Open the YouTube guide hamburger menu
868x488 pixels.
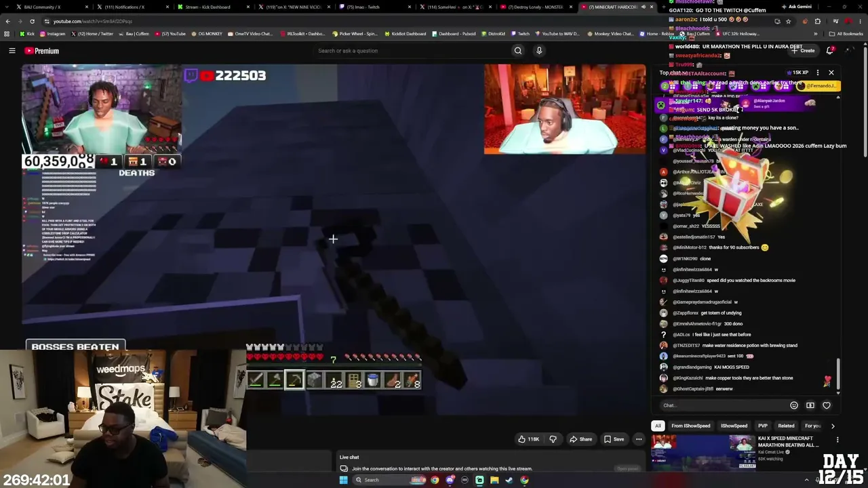(12, 51)
